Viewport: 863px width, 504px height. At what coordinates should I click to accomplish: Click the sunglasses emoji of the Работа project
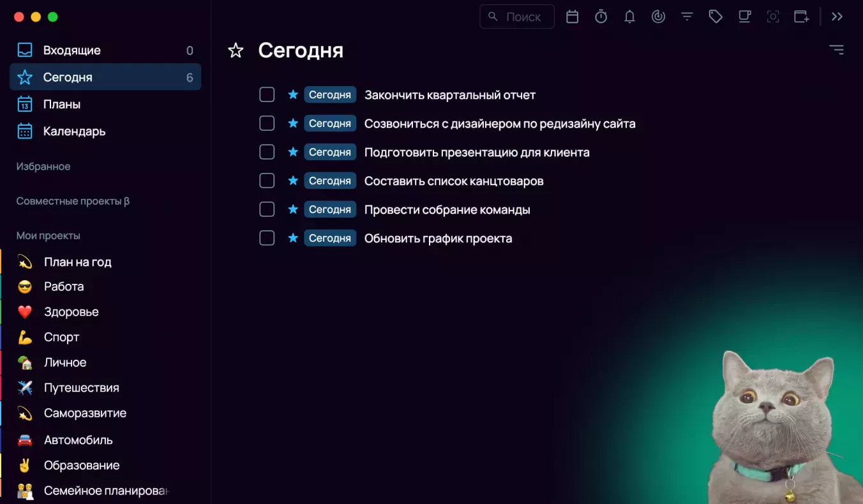point(25,287)
